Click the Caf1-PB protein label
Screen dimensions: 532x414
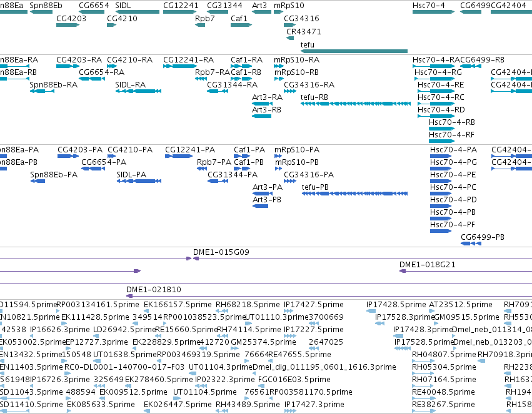(249, 162)
